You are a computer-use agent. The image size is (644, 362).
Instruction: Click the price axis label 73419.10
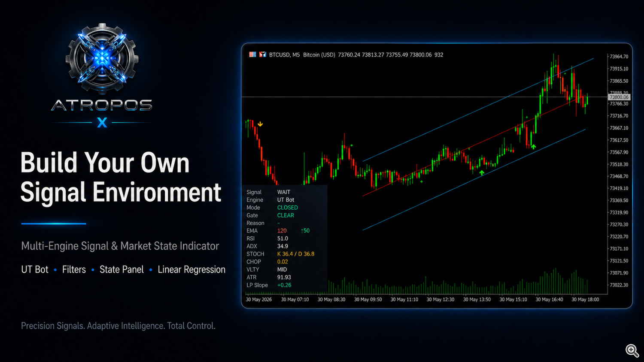pyautogui.click(x=619, y=188)
